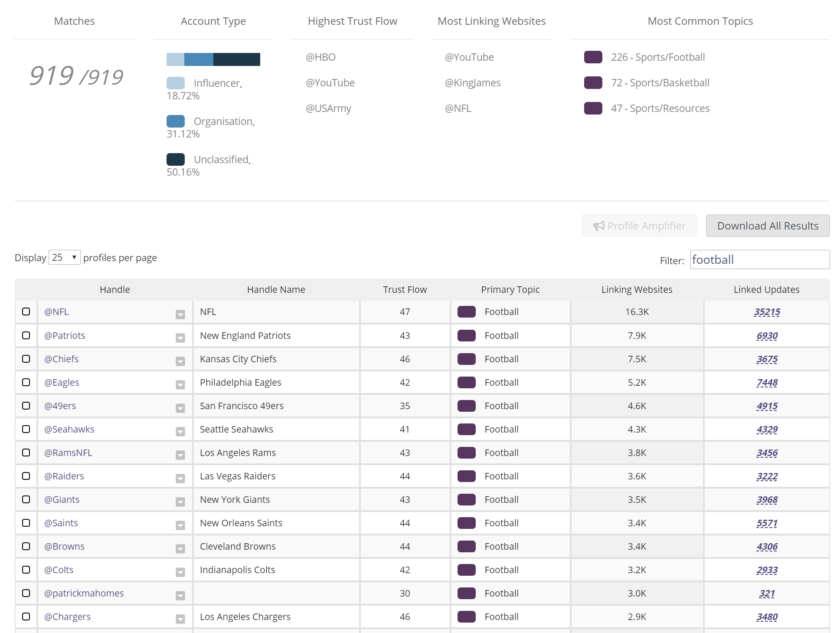Open linked updates 6930
The height and width of the screenshot is (633, 840).
click(767, 335)
